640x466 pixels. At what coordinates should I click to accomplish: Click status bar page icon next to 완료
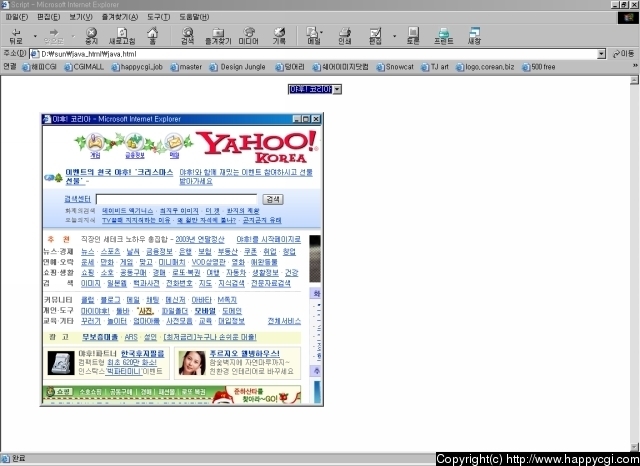click(5, 459)
